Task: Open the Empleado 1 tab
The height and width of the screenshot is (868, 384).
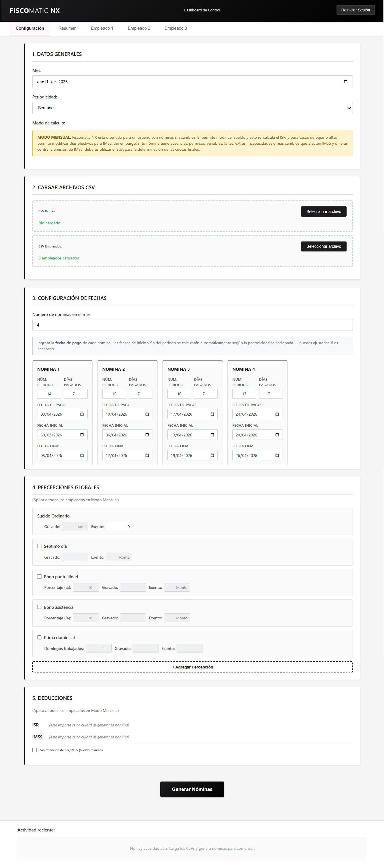Action: pyautogui.click(x=102, y=28)
